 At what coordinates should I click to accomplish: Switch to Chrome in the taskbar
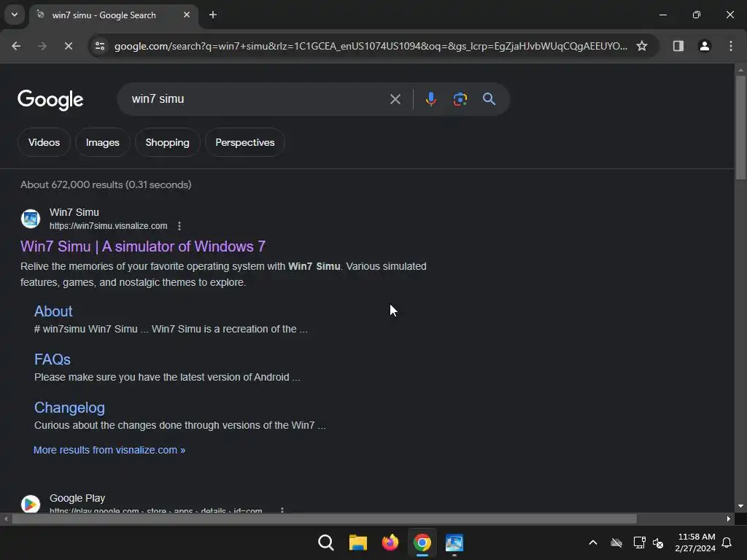pyautogui.click(x=422, y=542)
